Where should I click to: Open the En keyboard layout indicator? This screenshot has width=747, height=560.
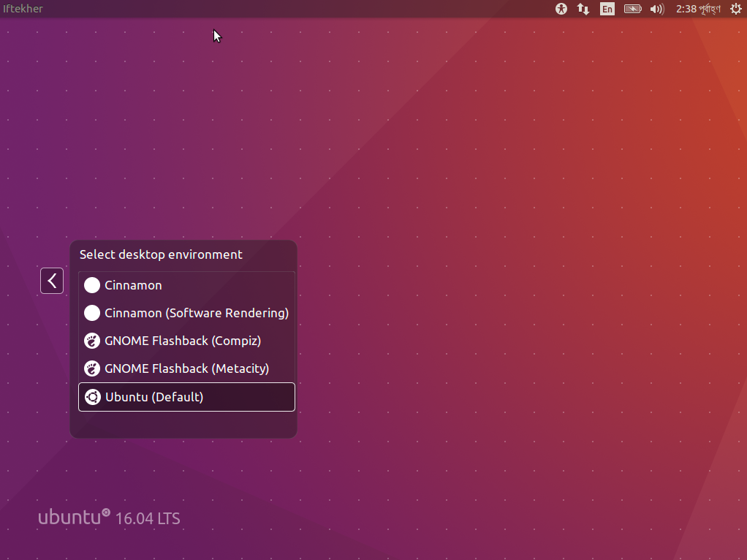(x=607, y=9)
